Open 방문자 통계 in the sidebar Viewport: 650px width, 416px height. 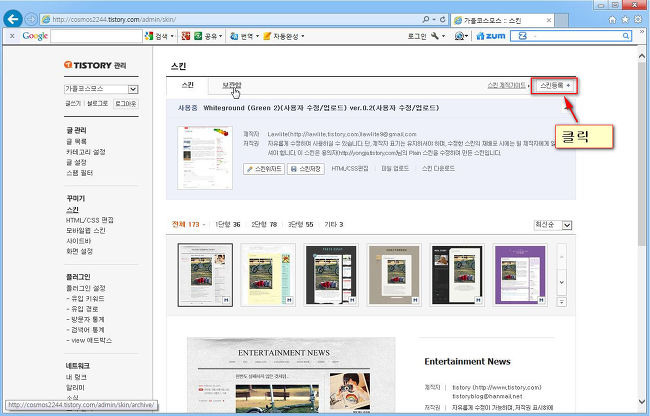click(x=85, y=319)
